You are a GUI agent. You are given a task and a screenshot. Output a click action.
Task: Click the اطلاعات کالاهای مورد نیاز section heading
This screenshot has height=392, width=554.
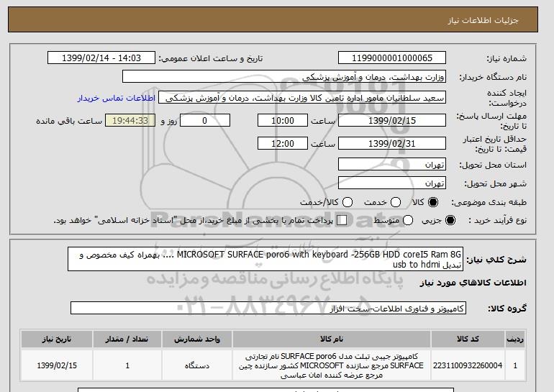click(x=473, y=283)
